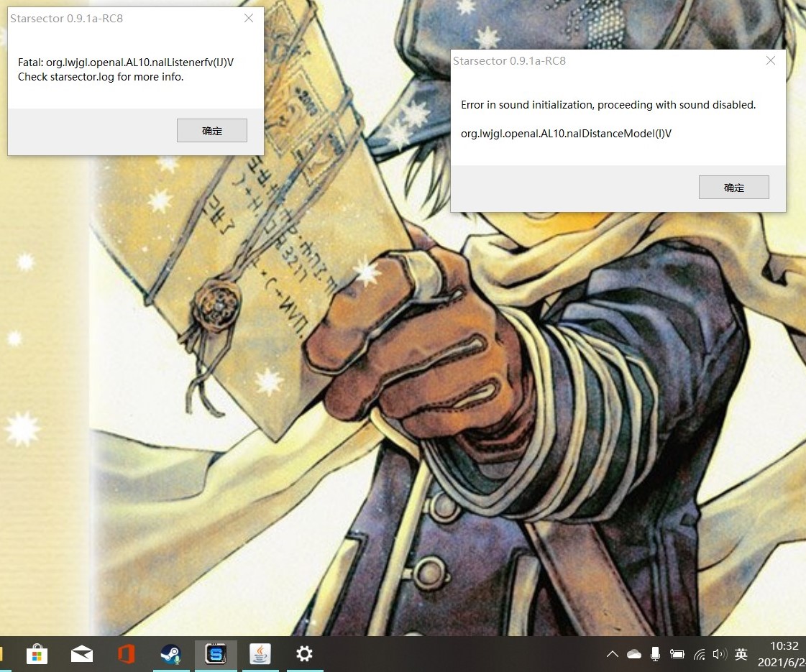Open the Wi-Fi network panel
The image size is (806, 672).
pyautogui.click(x=699, y=654)
